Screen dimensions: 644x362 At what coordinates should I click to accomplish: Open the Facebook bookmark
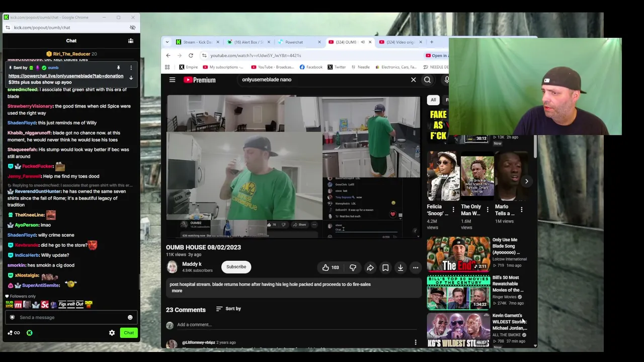[311, 67]
